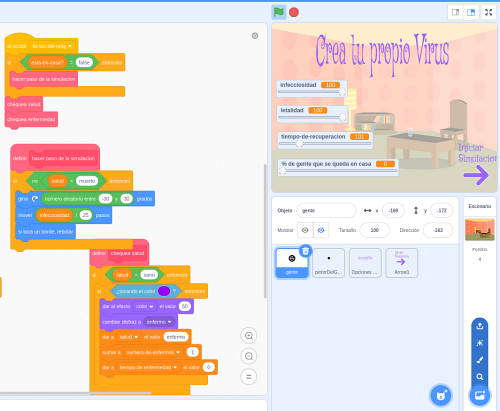The image size is (500, 411).
Task: Click the girar clockwise rotate block
Action: 85,199
